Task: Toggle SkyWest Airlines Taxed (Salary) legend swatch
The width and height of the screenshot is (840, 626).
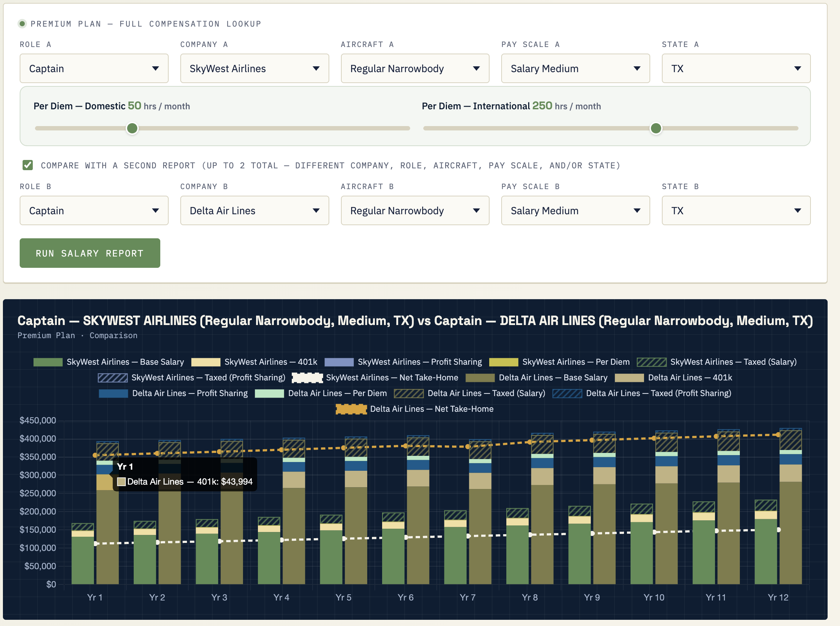Action: point(651,362)
